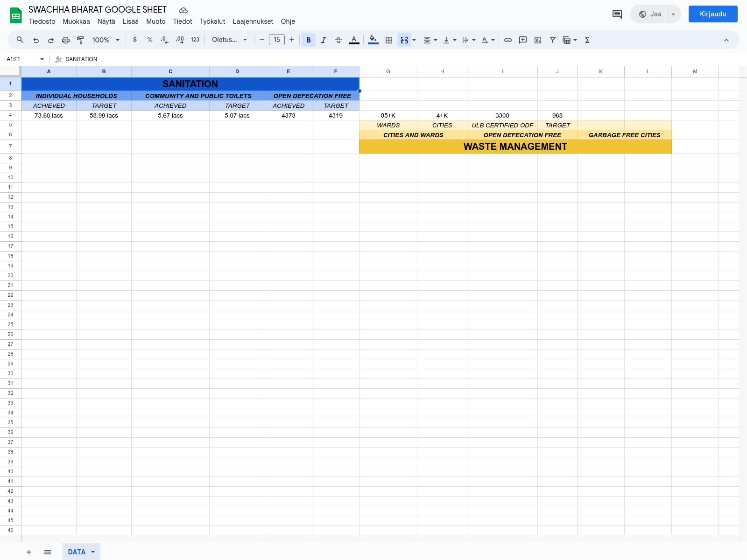Screen dimensions: 747x560
Task: Open horizontal align dropdown
Action: coord(430,40)
